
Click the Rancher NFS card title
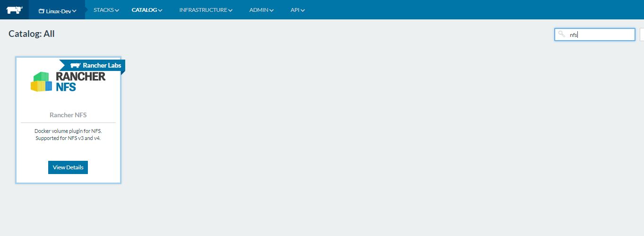tap(68, 115)
